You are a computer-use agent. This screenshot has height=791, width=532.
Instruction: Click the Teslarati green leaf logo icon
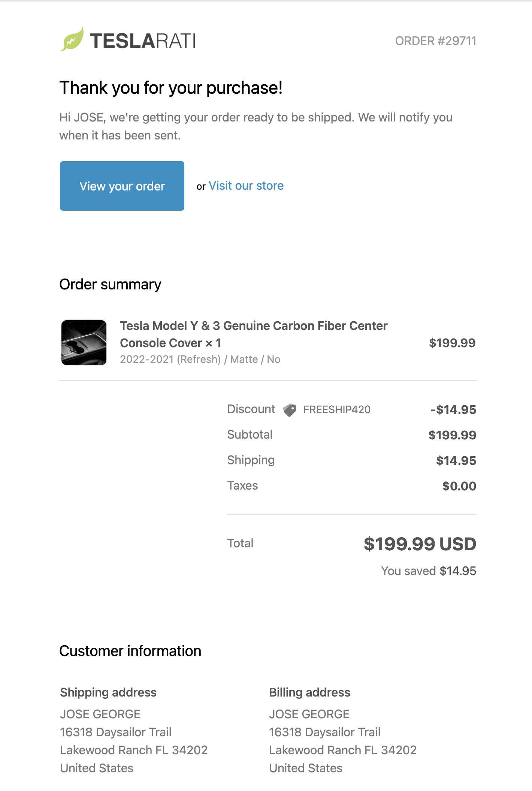point(72,39)
